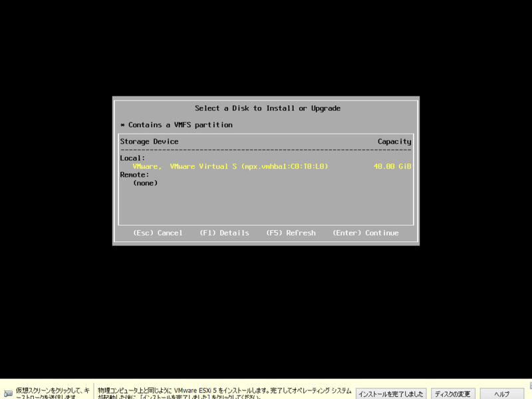Click the '仮想スクリーンをクリックして' hint text

pyautogui.click(x=53, y=394)
